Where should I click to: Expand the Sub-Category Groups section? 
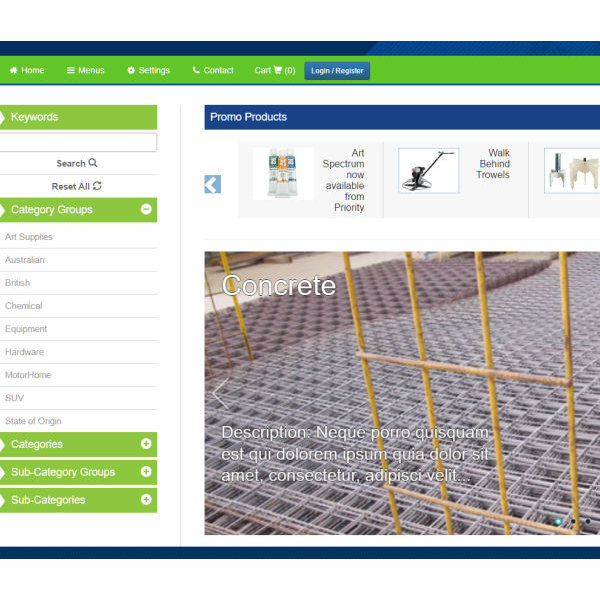coord(146,472)
